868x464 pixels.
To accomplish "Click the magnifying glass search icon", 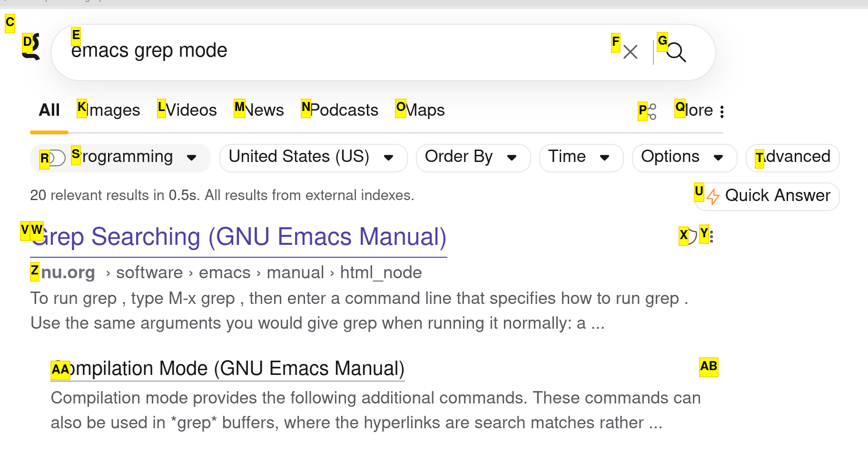I will coord(676,52).
